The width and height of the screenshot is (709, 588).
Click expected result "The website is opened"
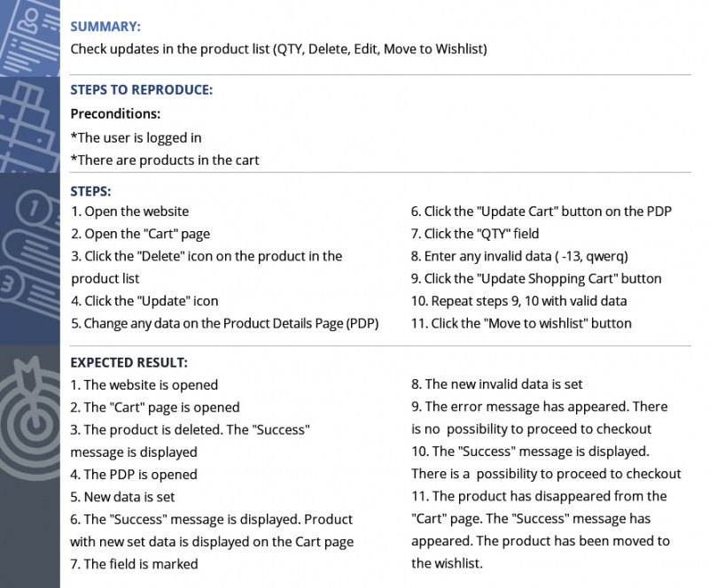pos(144,385)
